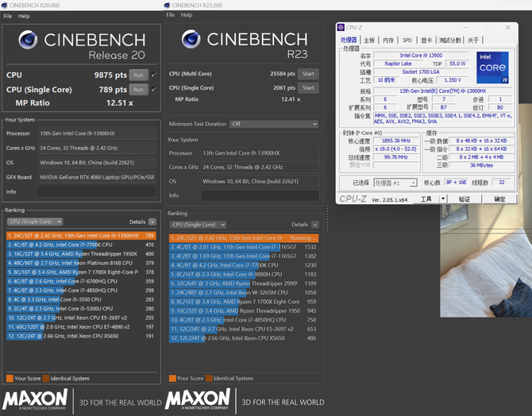Click the Intel Core i9 logo in CPU-Z

(492, 67)
